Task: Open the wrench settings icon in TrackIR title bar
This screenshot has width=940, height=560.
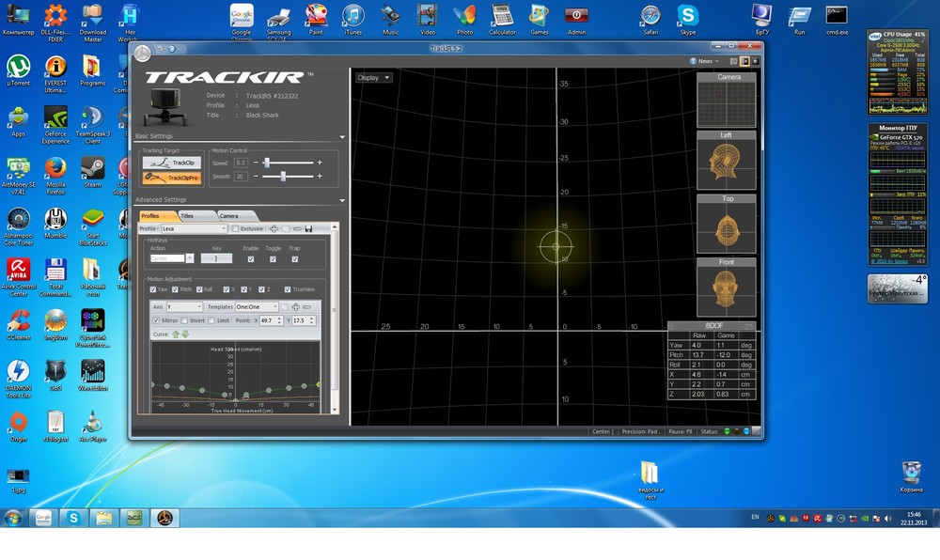Action: (x=160, y=49)
